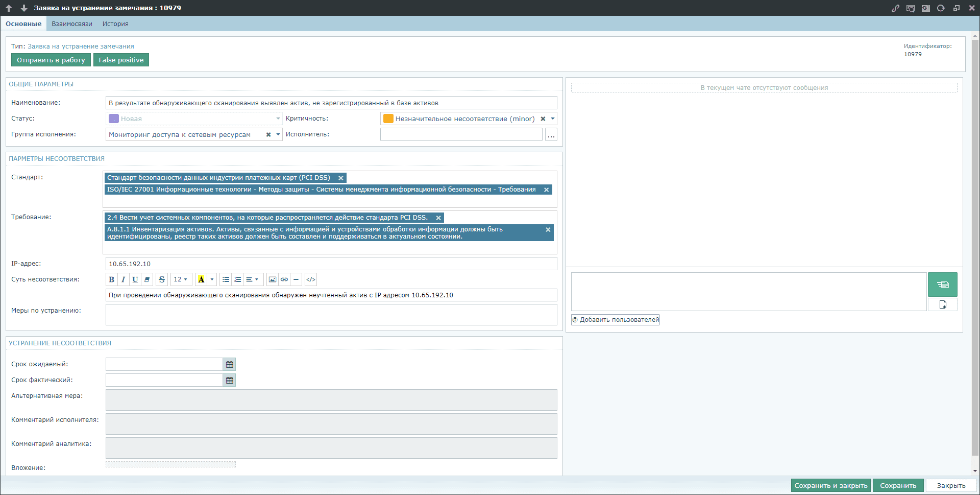The height and width of the screenshot is (495, 980).
Task: Remove requirement A.8.1.1 tag
Action: coord(548,230)
